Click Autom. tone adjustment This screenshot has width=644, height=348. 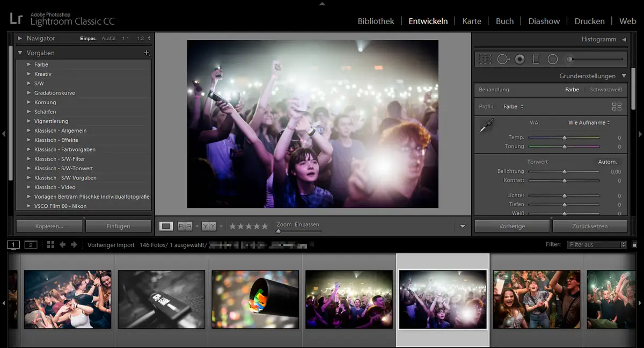click(608, 162)
